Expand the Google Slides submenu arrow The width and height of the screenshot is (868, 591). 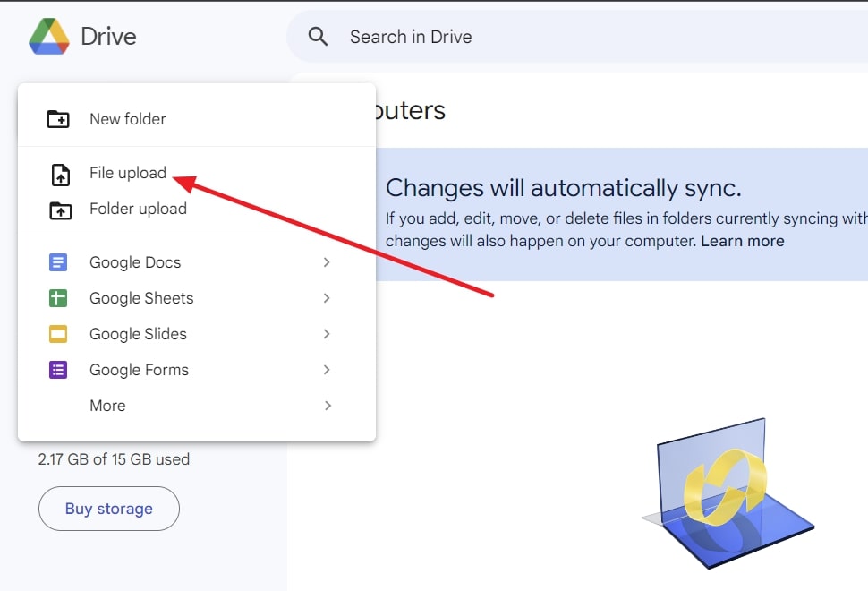327,334
